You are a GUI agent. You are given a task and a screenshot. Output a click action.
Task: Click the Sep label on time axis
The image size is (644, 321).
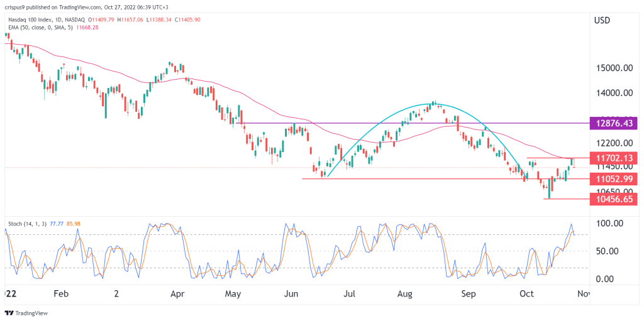pos(468,294)
